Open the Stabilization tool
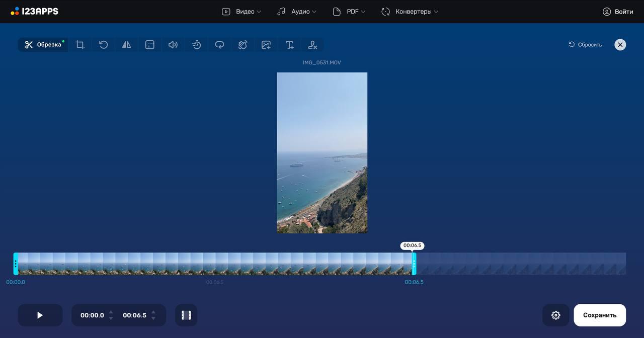The width and height of the screenshot is (644, 338). click(243, 44)
